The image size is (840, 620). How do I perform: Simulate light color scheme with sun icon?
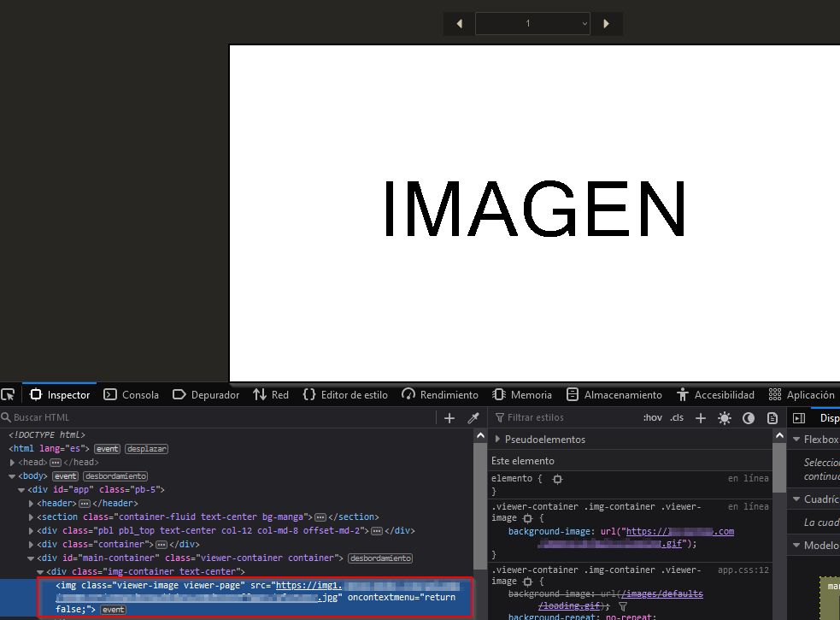[725, 417]
